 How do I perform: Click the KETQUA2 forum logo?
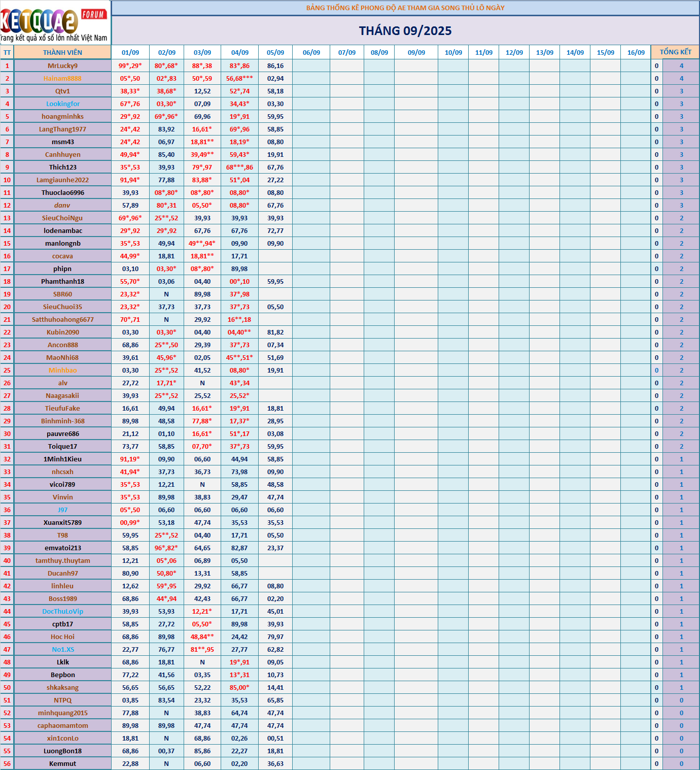(55, 23)
